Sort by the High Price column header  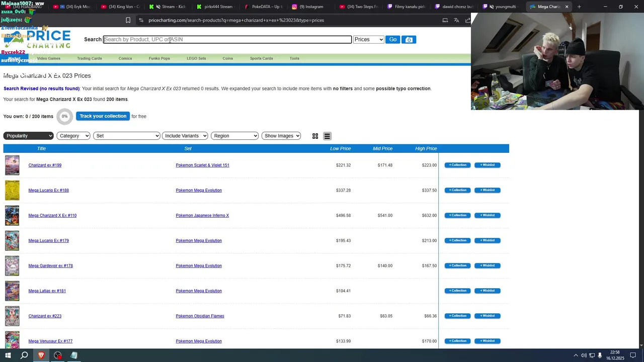tap(426, 149)
